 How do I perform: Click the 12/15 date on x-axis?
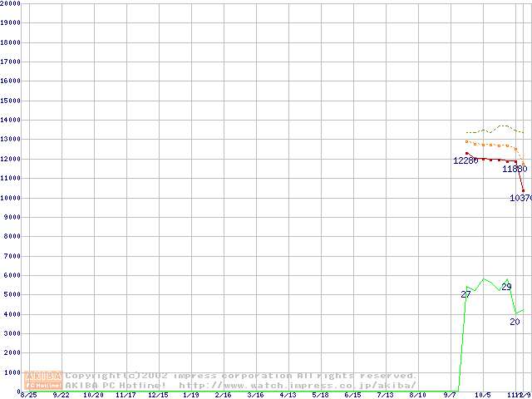pyautogui.click(x=158, y=396)
